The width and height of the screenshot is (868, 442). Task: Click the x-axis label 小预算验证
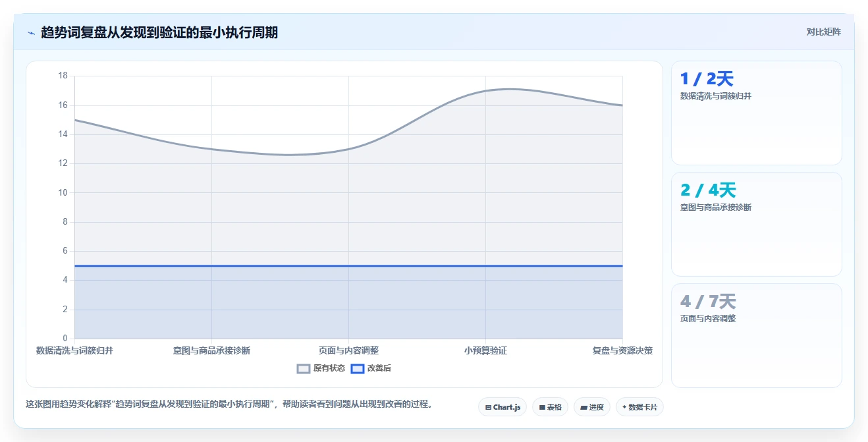pyautogui.click(x=485, y=350)
